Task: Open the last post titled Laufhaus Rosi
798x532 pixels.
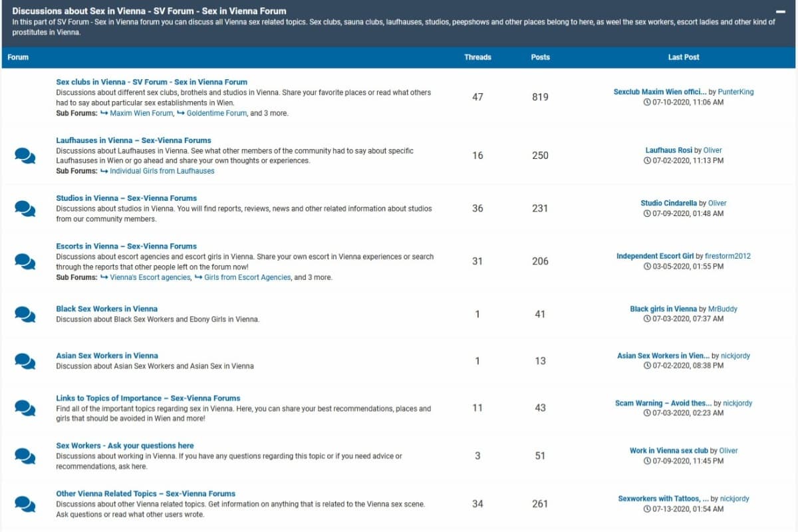Action: 669,150
